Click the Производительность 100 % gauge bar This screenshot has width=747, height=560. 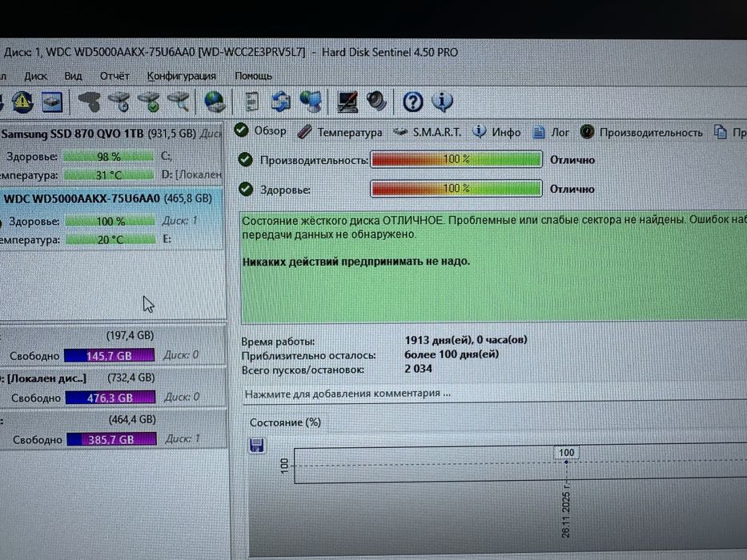456,159
